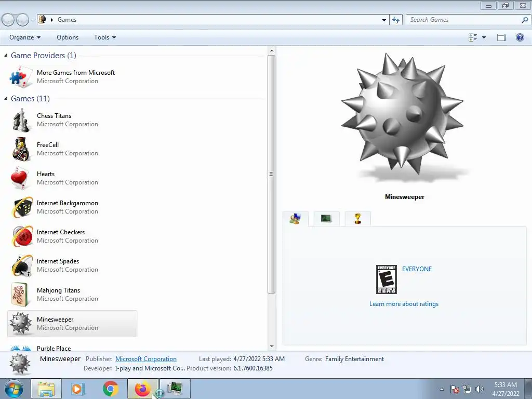Click the Game Providers (1) header text
532x399 pixels.
[44, 55]
